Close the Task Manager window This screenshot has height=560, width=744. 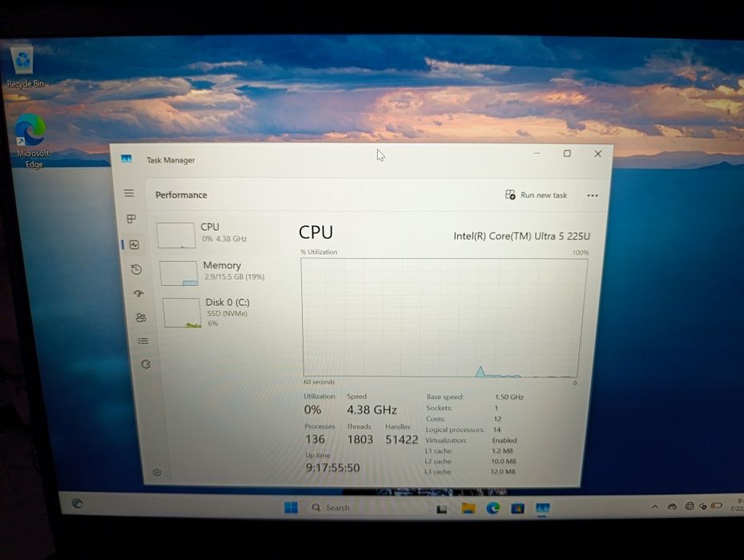coord(598,154)
